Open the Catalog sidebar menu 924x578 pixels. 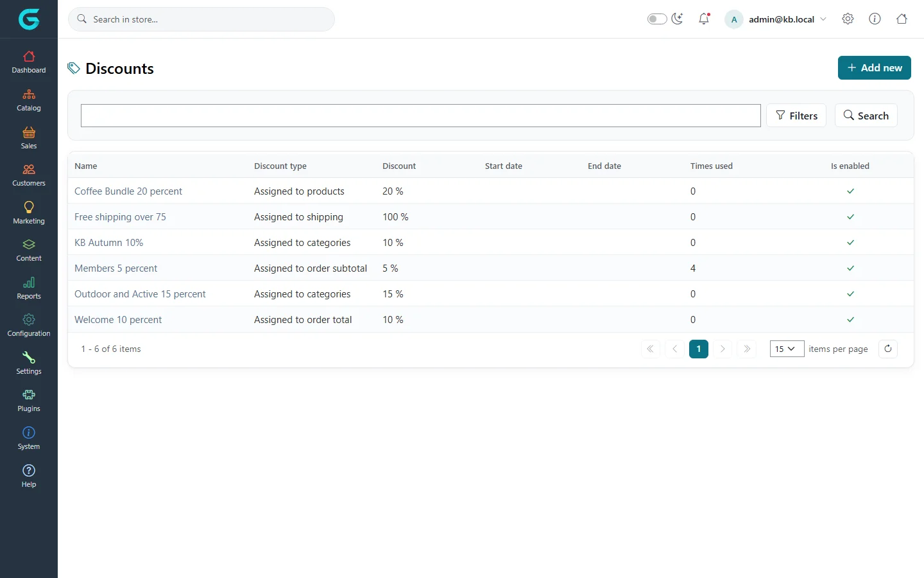pyautogui.click(x=29, y=100)
